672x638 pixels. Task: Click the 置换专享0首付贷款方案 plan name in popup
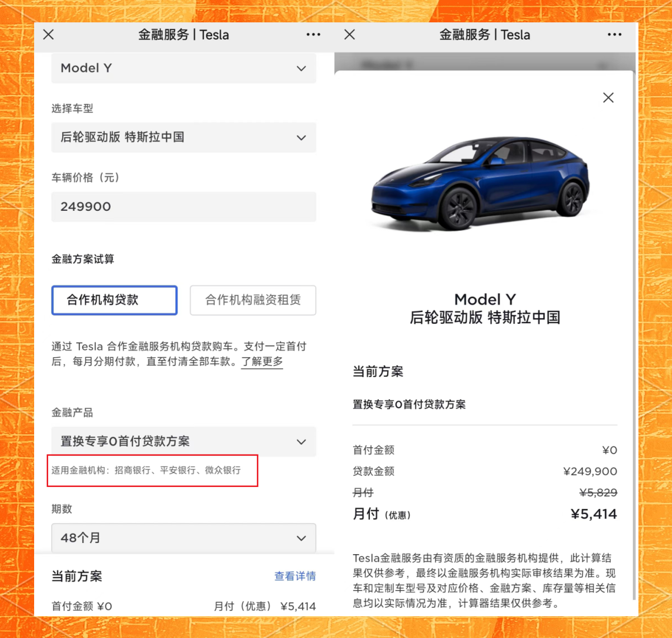click(x=409, y=404)
